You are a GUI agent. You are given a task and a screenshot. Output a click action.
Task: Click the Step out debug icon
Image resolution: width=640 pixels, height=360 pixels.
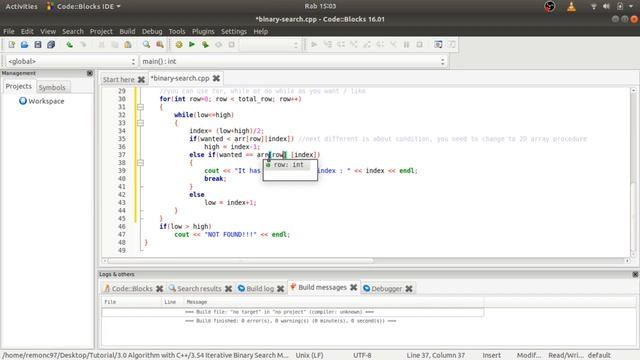pyautogui.click(x=367, y=44)
